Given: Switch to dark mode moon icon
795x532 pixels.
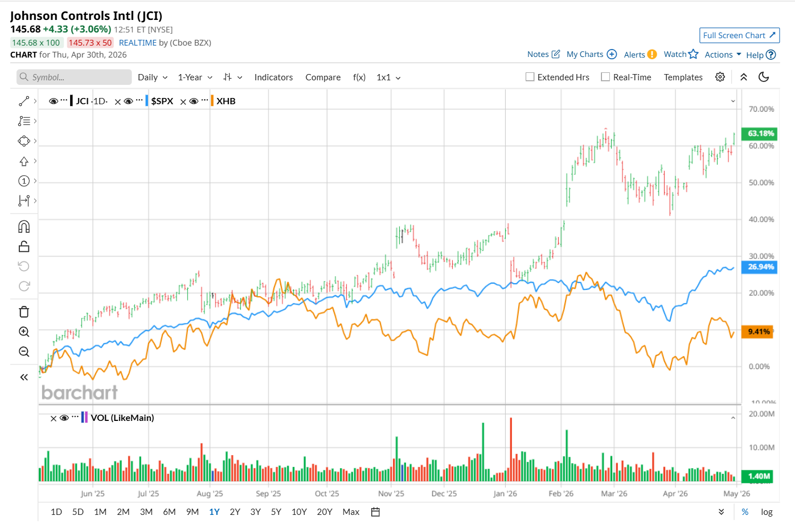Looking at the screenshot, I should point(764,77).
